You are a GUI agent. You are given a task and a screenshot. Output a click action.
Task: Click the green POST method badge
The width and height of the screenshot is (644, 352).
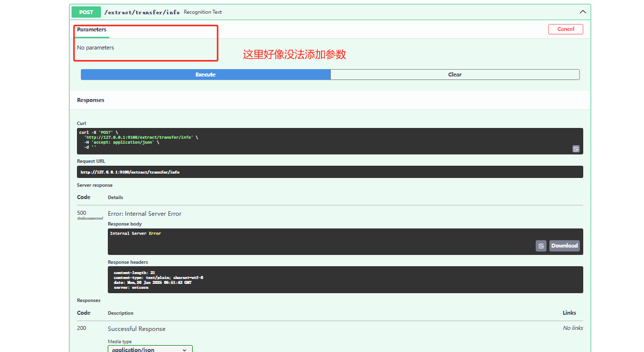tap(86, 12)
